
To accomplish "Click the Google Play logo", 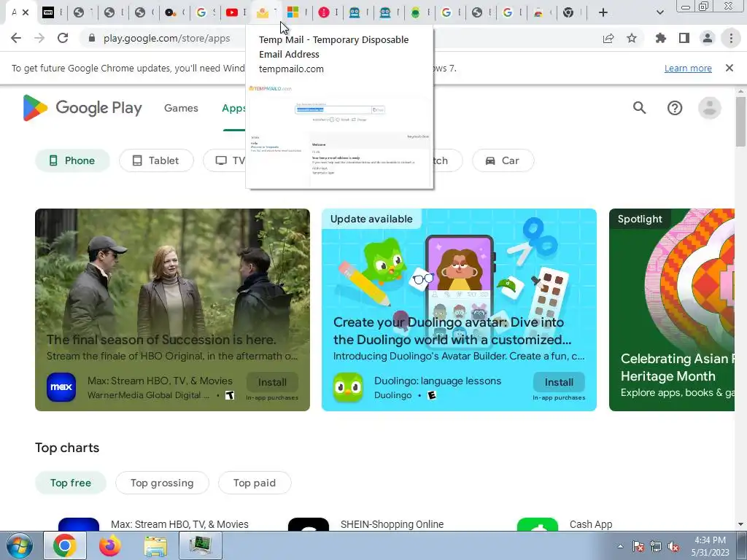I will [x=82, y=108].
